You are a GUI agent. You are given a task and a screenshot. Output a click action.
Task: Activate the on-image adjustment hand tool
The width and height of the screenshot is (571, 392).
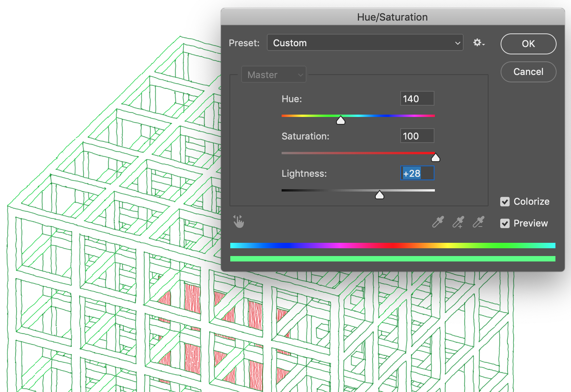(238, 221)
